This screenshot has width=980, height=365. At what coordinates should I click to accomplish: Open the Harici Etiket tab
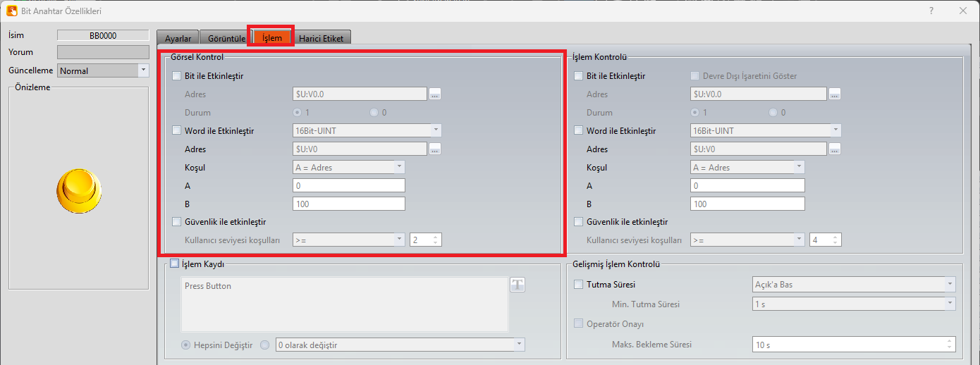click(321, 39)
